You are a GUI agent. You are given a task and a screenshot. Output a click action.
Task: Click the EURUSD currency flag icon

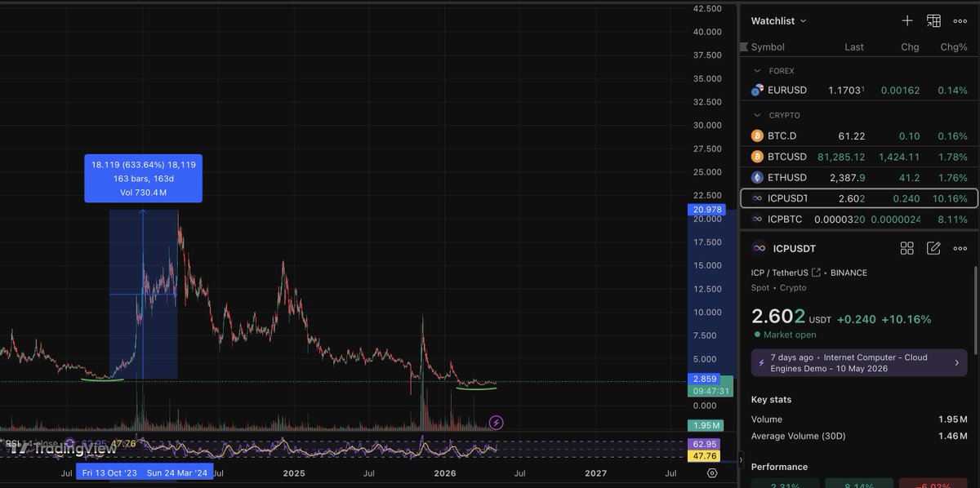[x=758, y=91]
